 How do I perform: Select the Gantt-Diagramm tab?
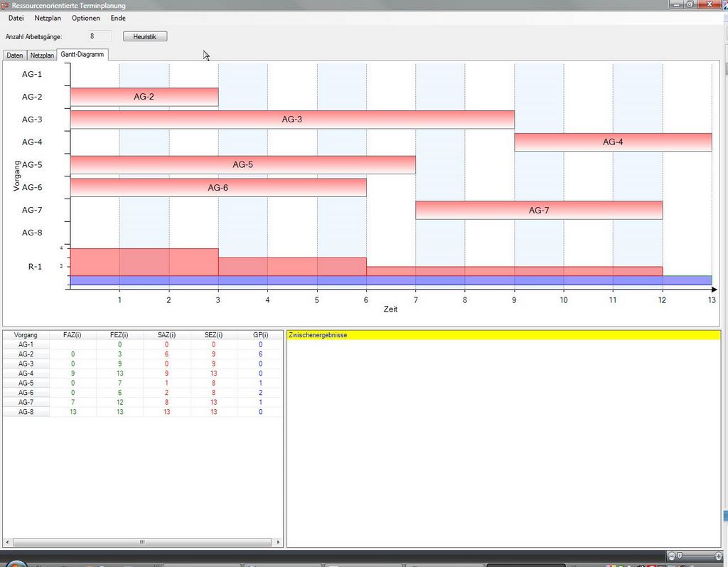(x=82, y=54)
